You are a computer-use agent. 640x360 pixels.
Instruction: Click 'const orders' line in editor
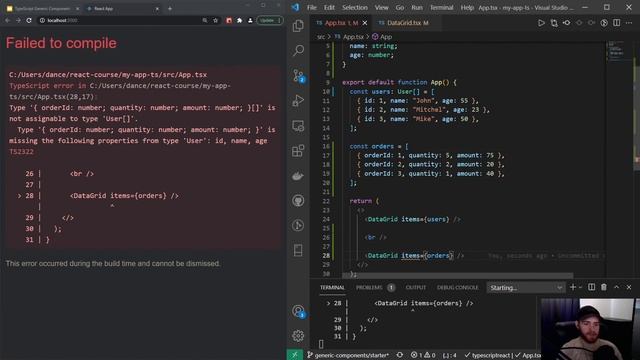(x=379, y=146)
